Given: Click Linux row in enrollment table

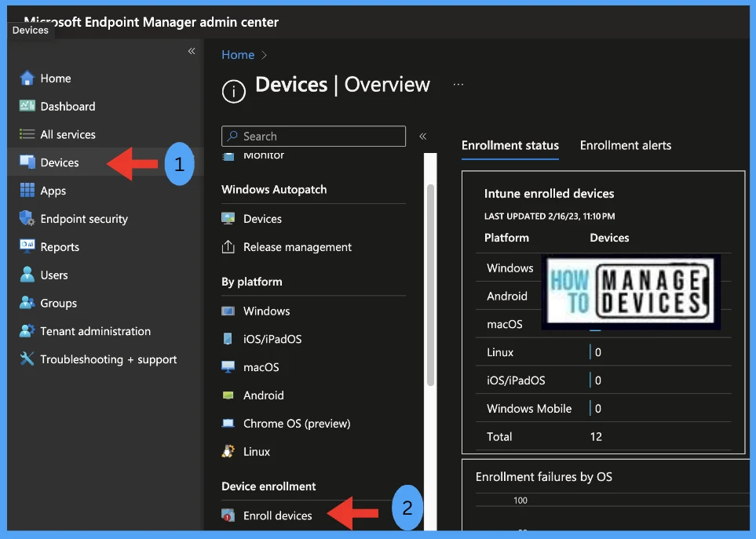Looking at the screenshot, I should [x=603, y=352].
